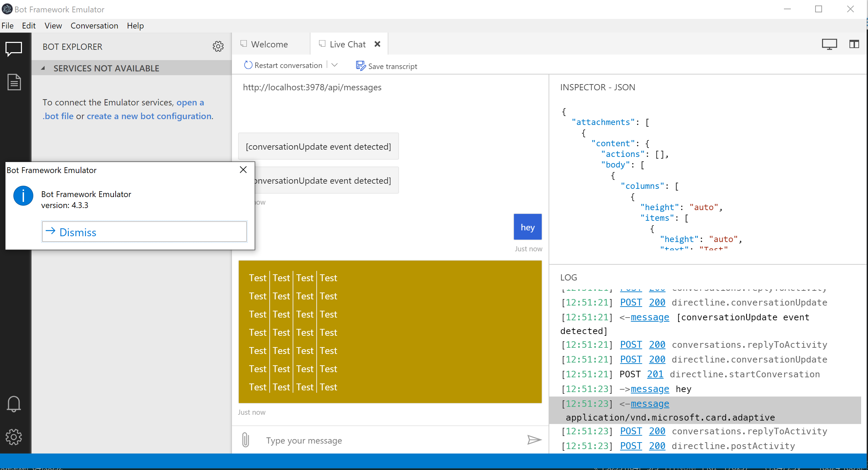
Task: Open Bot Explorer settings gear
Action: [219, 46]
